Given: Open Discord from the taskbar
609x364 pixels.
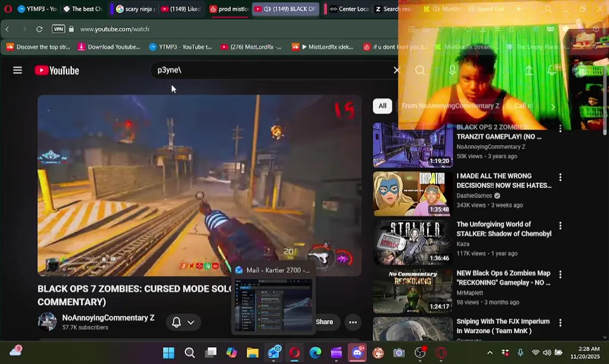Looking at the screenshot, I should coord(358,352).
